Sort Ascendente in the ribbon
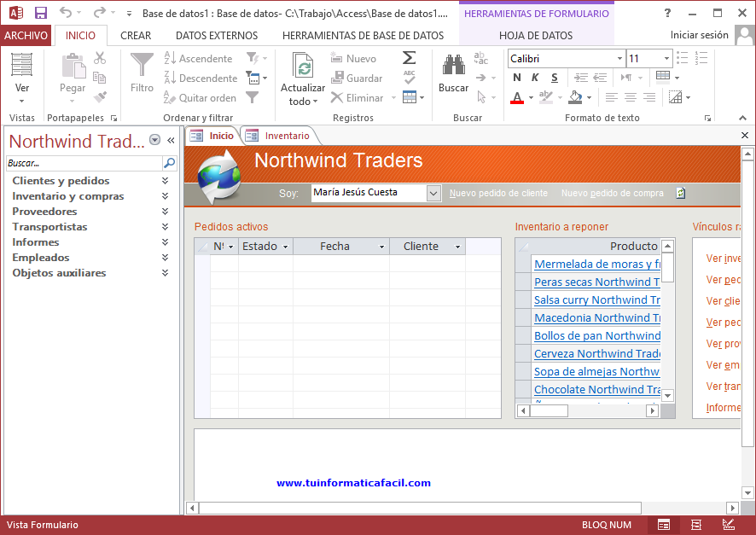This screenshot has width=756, height=535. pyautogui.click(x=198, y=58)
